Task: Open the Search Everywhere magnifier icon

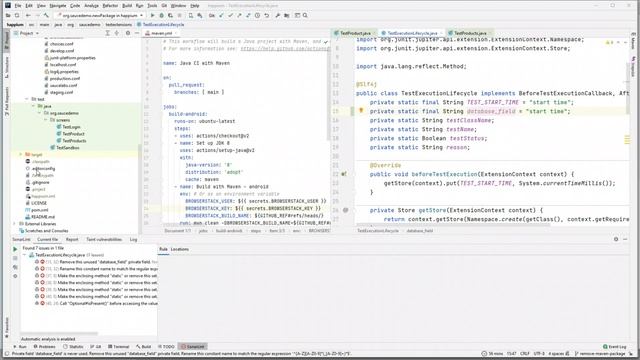Action: (x=305, y=16)
